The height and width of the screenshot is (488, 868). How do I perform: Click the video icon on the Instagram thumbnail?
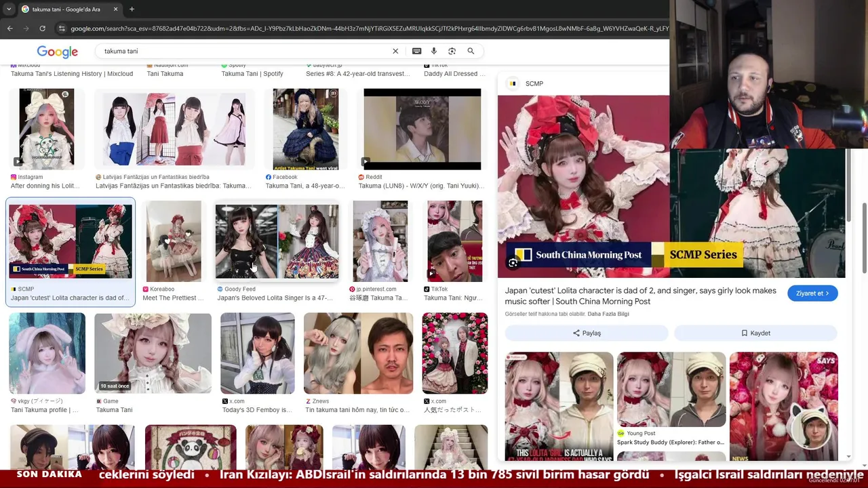coord(18,162)
